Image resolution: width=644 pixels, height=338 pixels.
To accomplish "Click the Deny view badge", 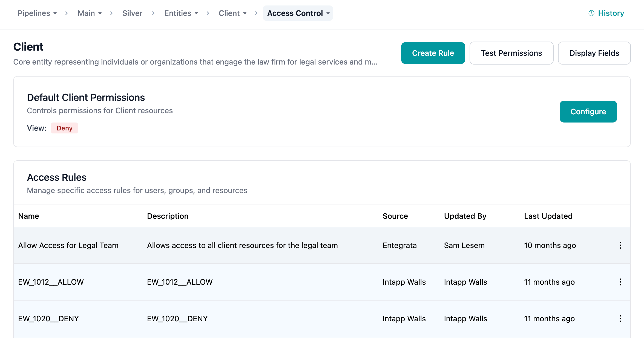I will (x=64, y=128).
